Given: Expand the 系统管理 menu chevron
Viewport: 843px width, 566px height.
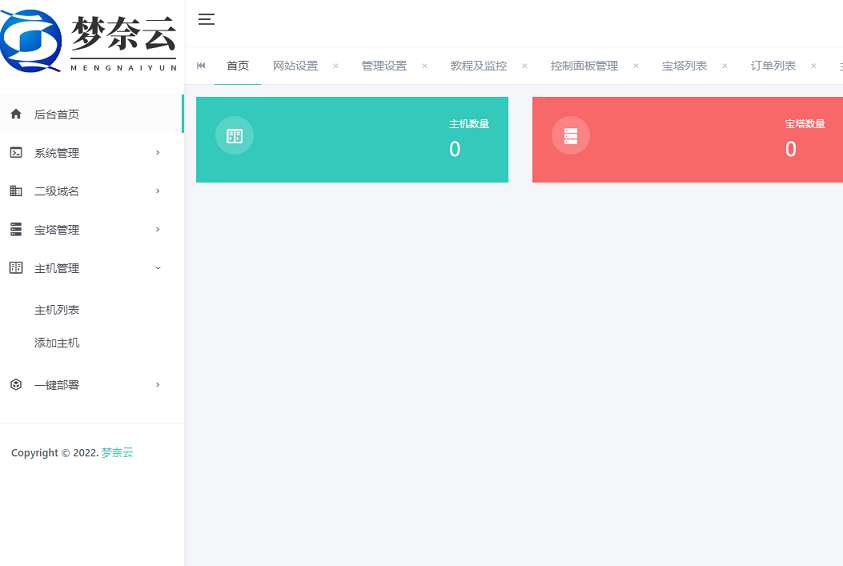Looking at the screenshot, I should [158, 153].
